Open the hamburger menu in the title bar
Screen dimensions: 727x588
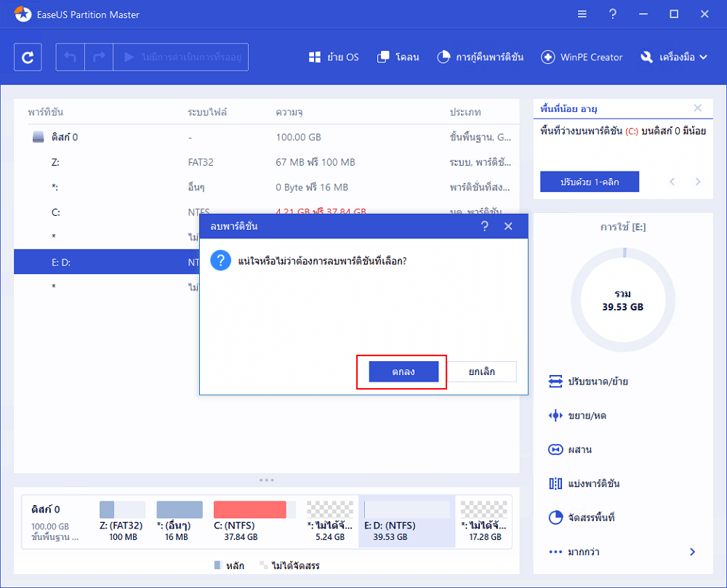582,15
